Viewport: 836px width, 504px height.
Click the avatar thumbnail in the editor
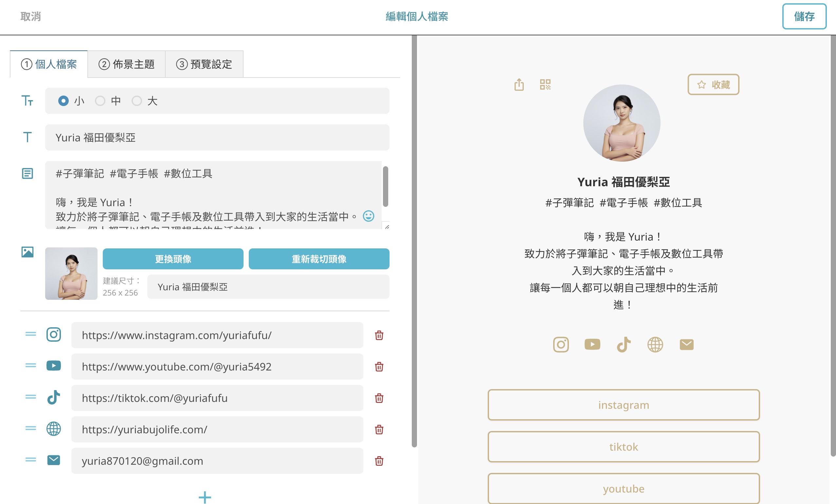pos(71,273)
